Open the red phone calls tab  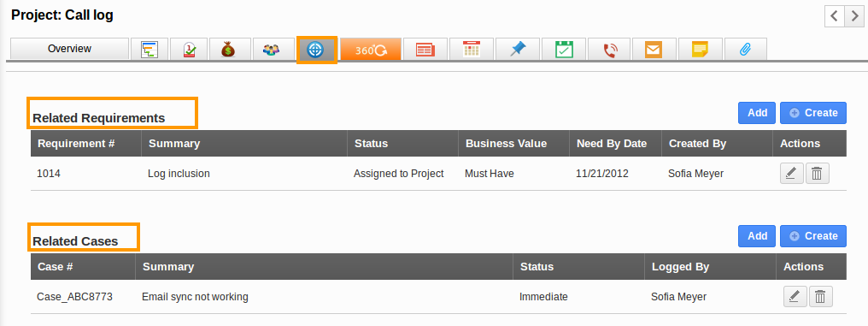tap(609, 50)
